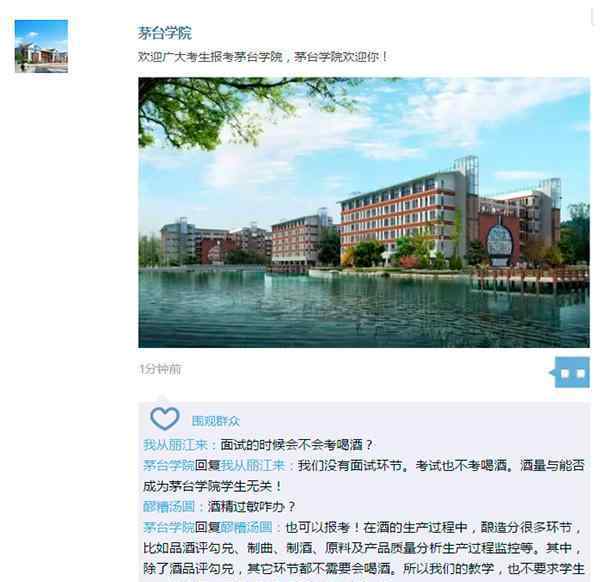
Task: Click 醪糟汤圆 name after 回复
Action: pyautogui.click(x=246, y=528)
